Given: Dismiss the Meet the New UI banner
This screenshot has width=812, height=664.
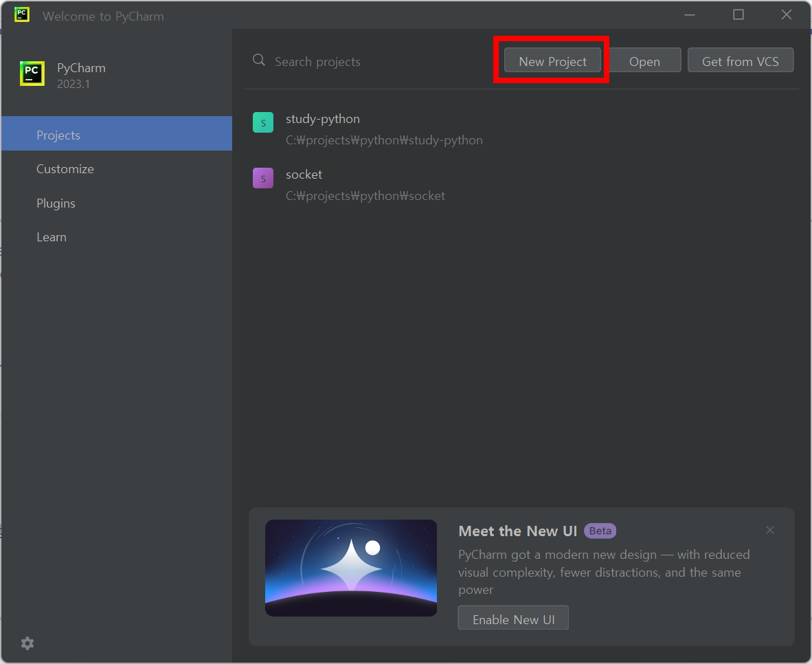Looking at the screenshot, I should [x=770, y=530].
